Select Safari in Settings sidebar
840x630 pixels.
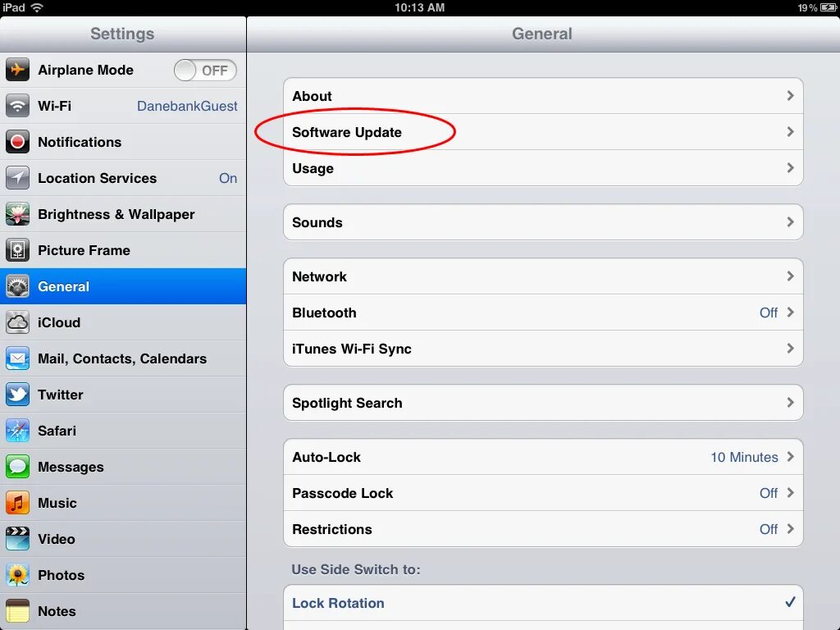[123, 431]
